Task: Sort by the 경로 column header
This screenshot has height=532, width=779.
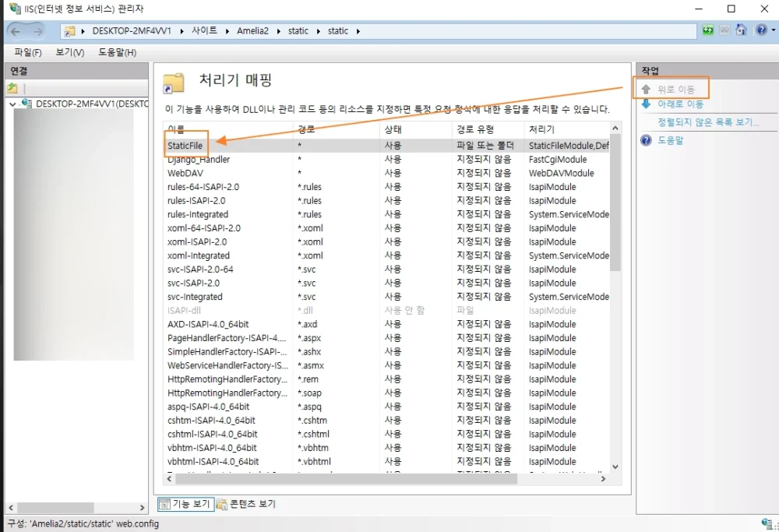Action: point(336,129)
